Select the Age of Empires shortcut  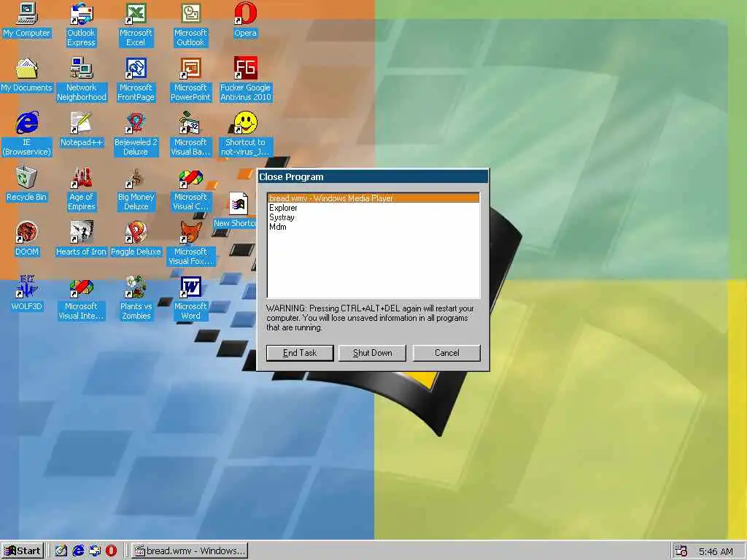point(82,189)
